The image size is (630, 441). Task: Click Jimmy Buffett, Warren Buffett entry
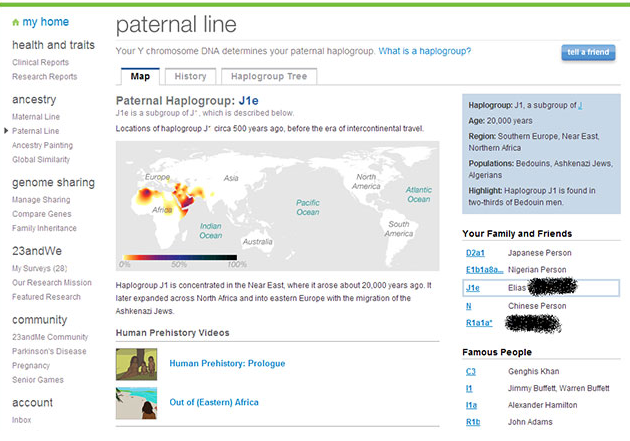tap(558, 388)
